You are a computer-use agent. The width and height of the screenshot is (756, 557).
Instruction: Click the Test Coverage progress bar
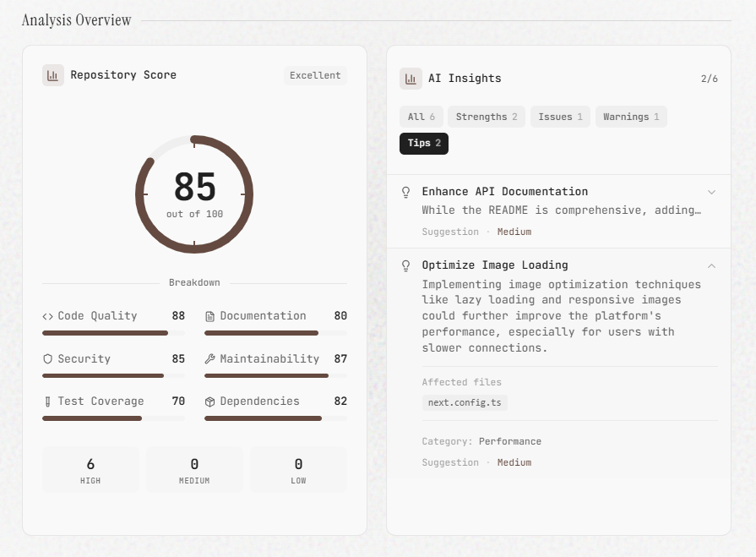coord(112,418)
